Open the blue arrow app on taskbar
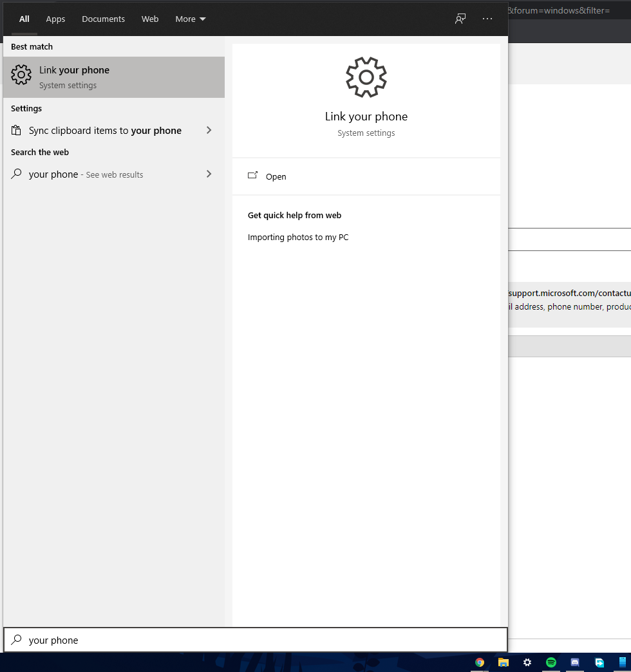The image size is (631, 672). tap(599, 662)
